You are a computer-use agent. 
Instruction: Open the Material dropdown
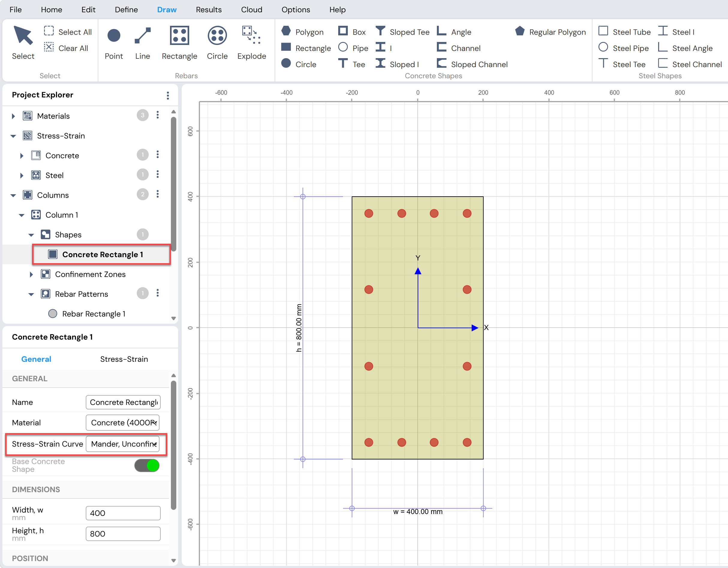(x=123, y=422)
